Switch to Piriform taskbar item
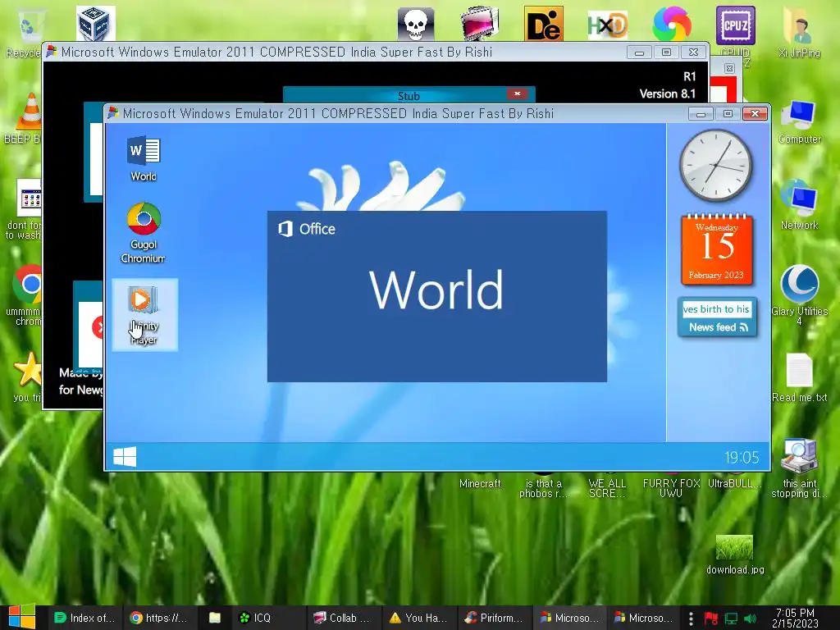This screenshot has height=630, width=840. tap(495, 618)
